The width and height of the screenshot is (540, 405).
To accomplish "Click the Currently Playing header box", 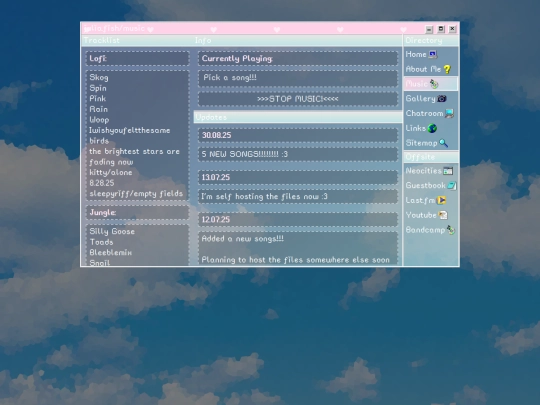I will (298, 59).
